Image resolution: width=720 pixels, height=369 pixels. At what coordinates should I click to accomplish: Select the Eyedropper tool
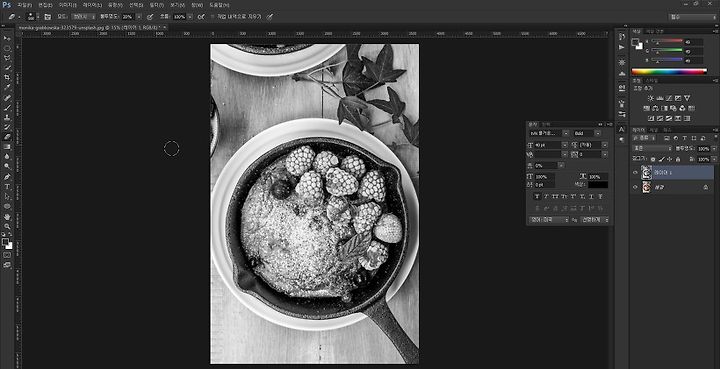click(7, 87)
